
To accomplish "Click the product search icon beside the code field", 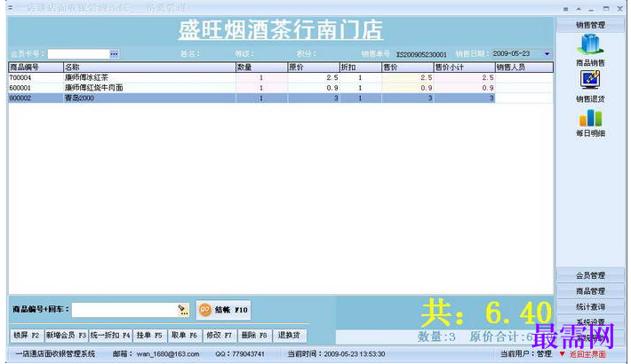I will click(x=183, y=310).
